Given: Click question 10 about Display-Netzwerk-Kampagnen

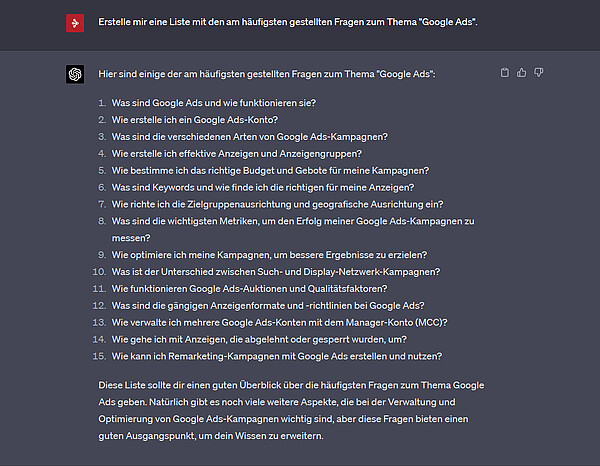Looking at the screenshot, I should coord(276,272).
